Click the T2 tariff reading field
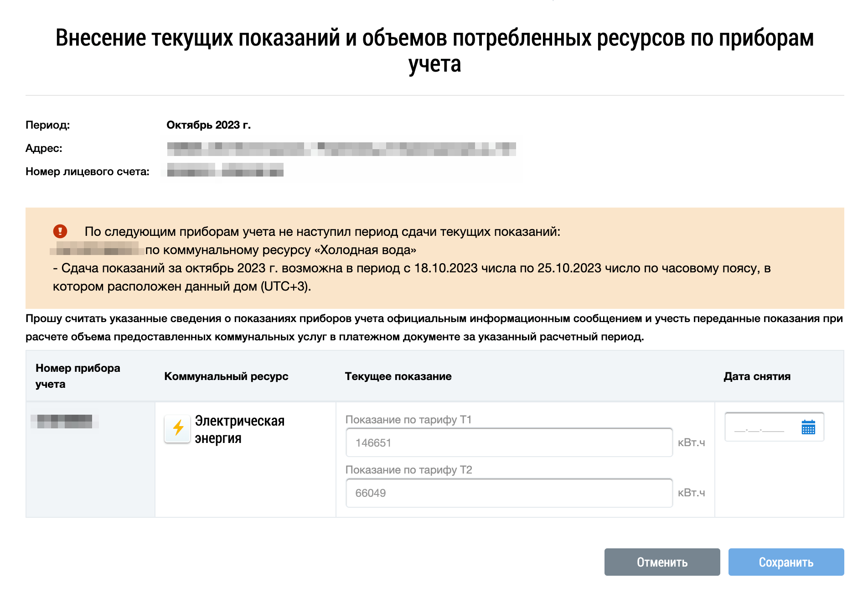868x604 pixels. (x=509, y=493)
